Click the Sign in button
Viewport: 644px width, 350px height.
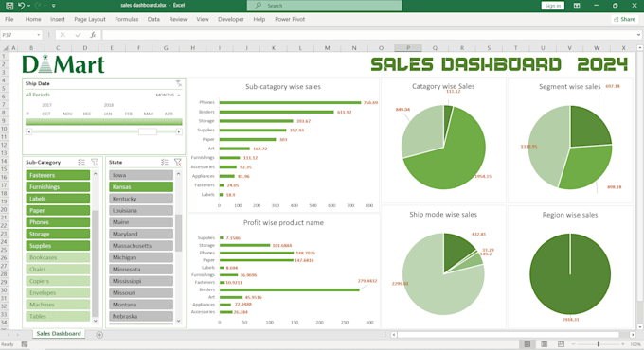[x=553, y=6]
